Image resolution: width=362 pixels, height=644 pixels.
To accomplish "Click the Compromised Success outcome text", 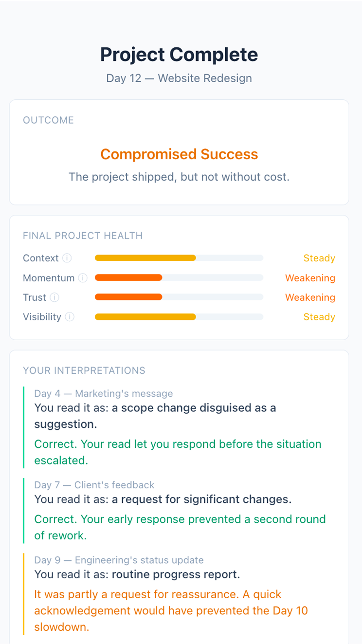I will 179,154.
